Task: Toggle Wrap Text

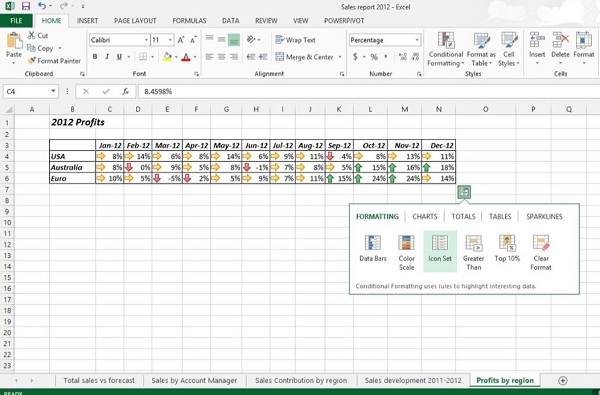Action: point(295,40)
